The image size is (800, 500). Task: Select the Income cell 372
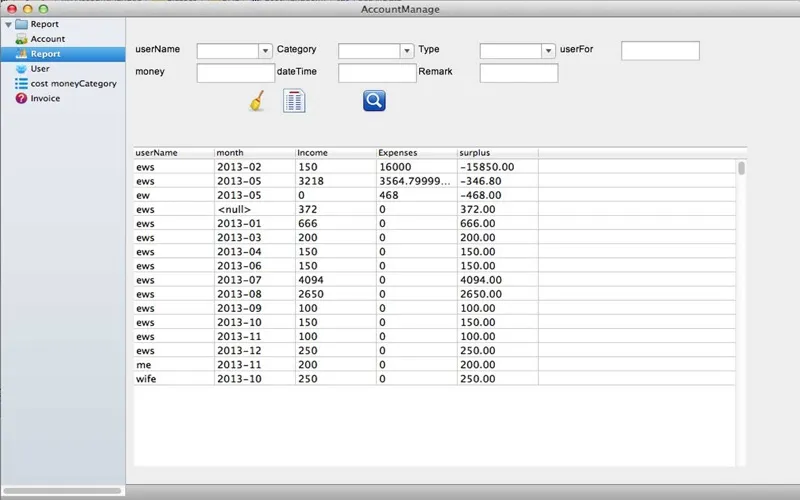click(336, 209)
